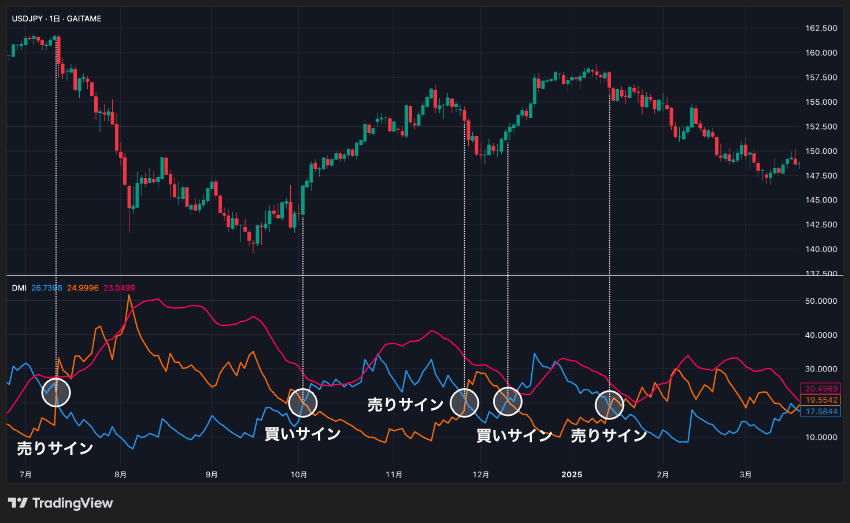This screenshot has width=850, height=523.
Task: Click the 50.0000 DMI scale label
Action: coord(821,301)
